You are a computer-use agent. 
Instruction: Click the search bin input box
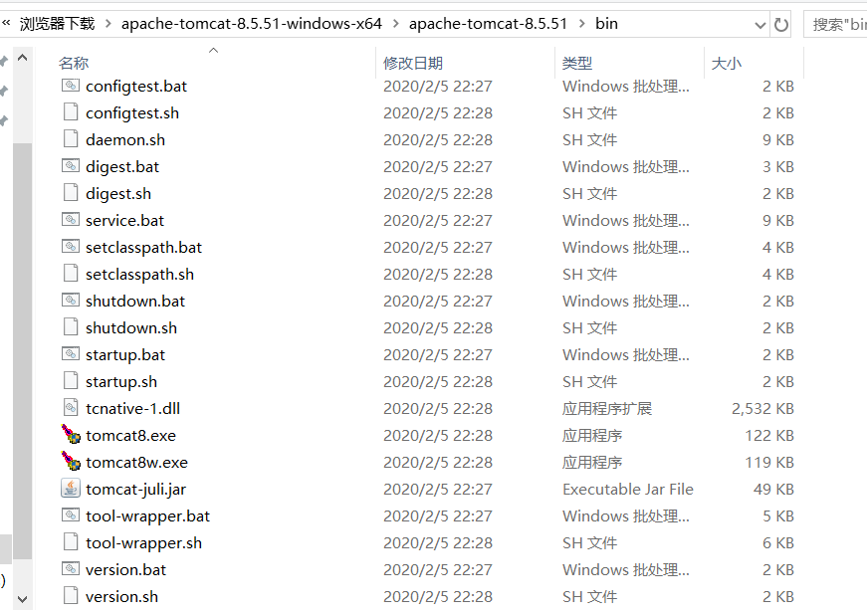[836, 24]
